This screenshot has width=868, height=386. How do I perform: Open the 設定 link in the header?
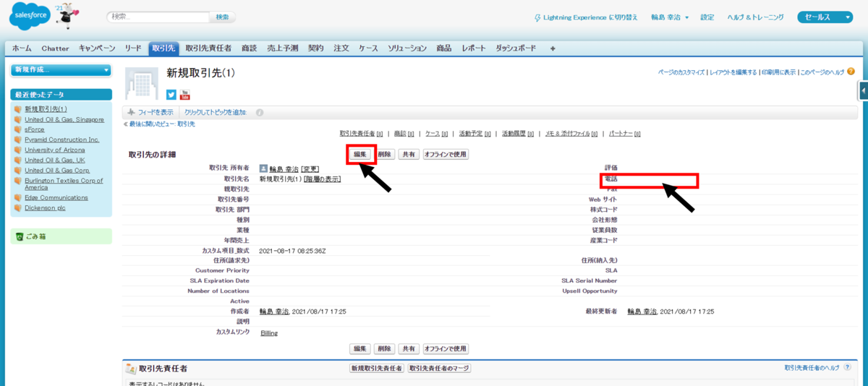707,17
